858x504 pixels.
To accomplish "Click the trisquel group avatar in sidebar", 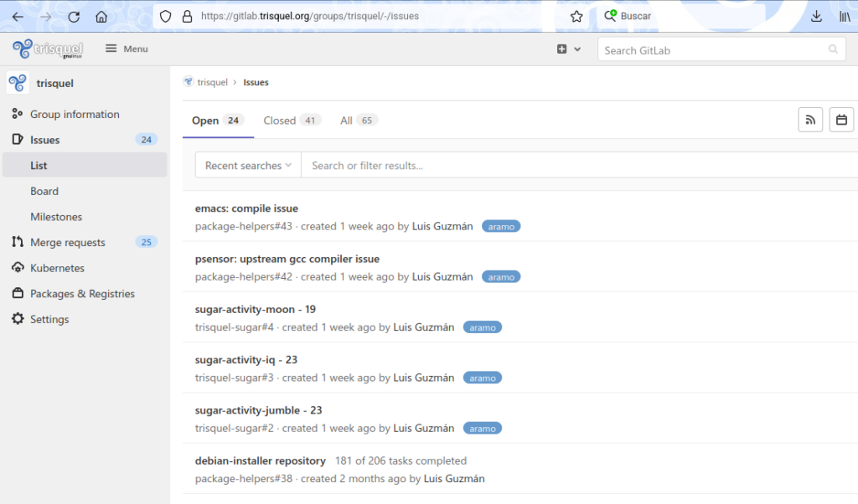I will [18, 83].
